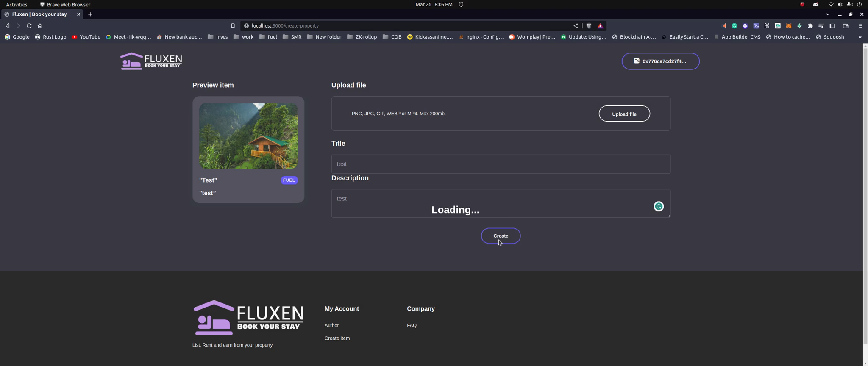Click the Grammarly icon in the Description field
The image size is (868, 366).
pos(659,206)
